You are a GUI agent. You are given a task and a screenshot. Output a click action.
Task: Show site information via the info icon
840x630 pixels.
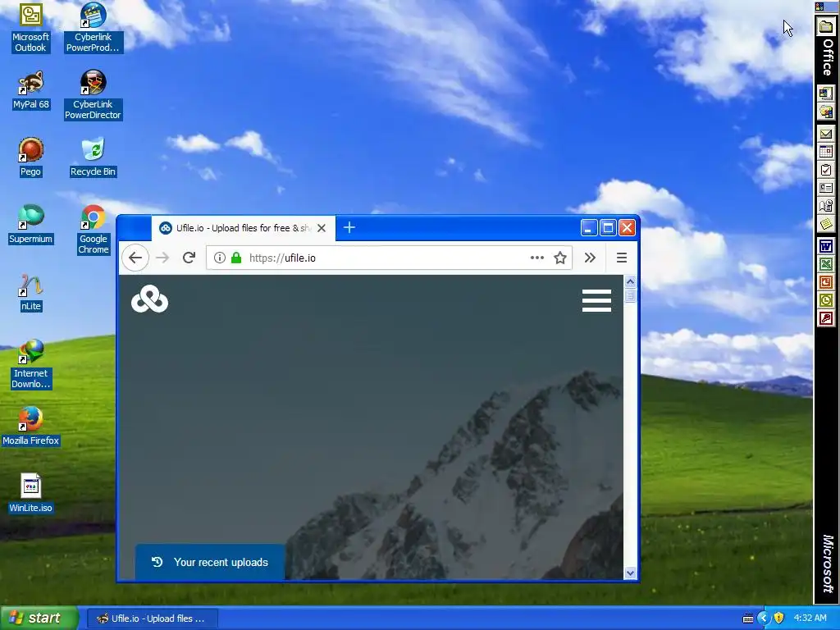(x=220, y=258)
